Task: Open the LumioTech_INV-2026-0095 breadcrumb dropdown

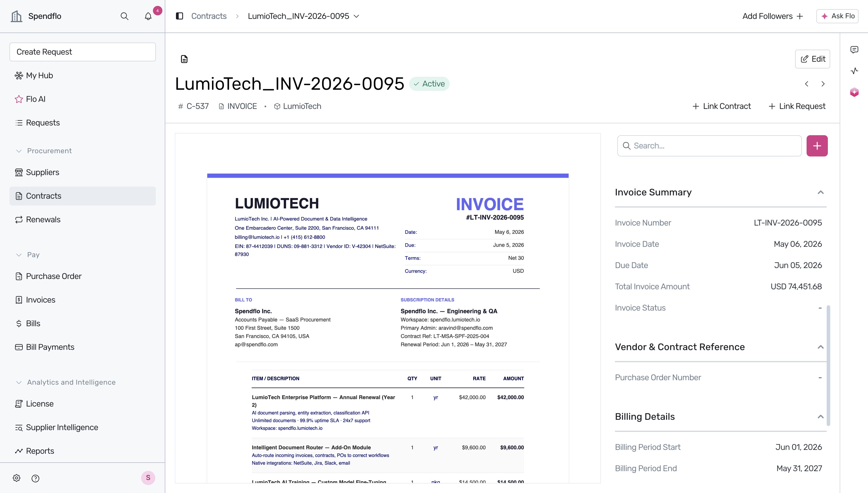Action: [303, 16]
